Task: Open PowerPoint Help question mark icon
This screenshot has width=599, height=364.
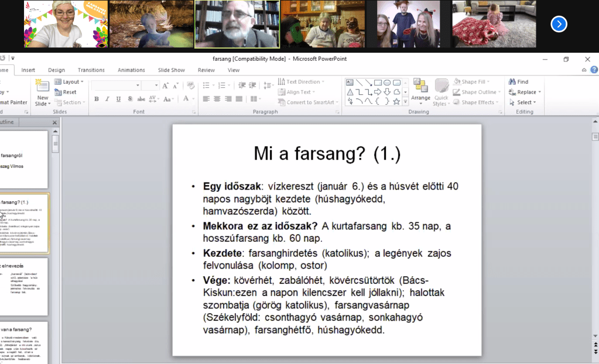Action: [x=593, y=70]
